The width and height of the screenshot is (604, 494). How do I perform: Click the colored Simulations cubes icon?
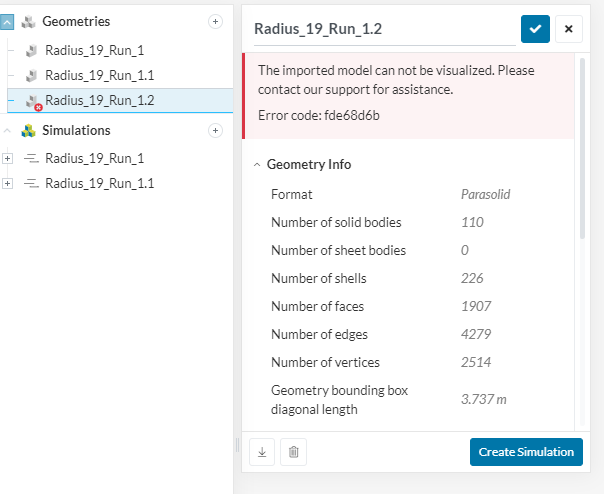pyautogui.click(x=29, y=131)
